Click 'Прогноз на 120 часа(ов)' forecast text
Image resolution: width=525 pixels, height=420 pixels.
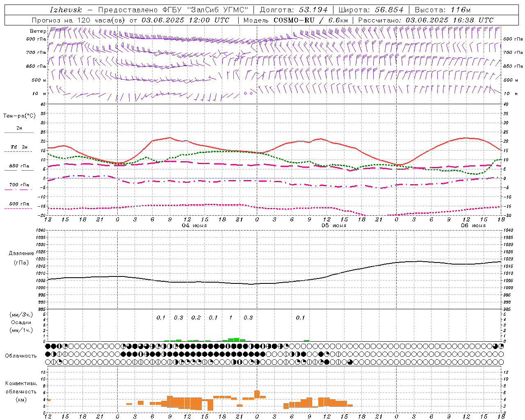coord(79,20)
